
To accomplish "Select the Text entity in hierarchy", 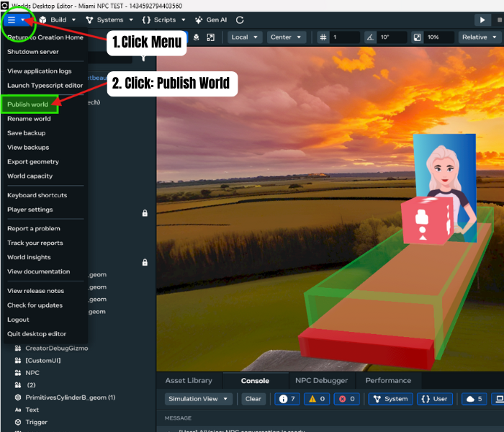I will pos(31,410).
